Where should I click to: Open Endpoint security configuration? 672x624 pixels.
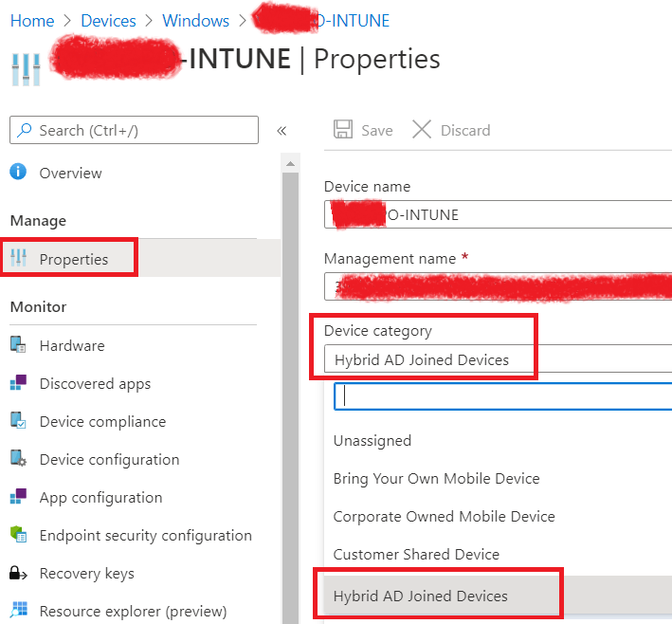[x=145, y=535]
